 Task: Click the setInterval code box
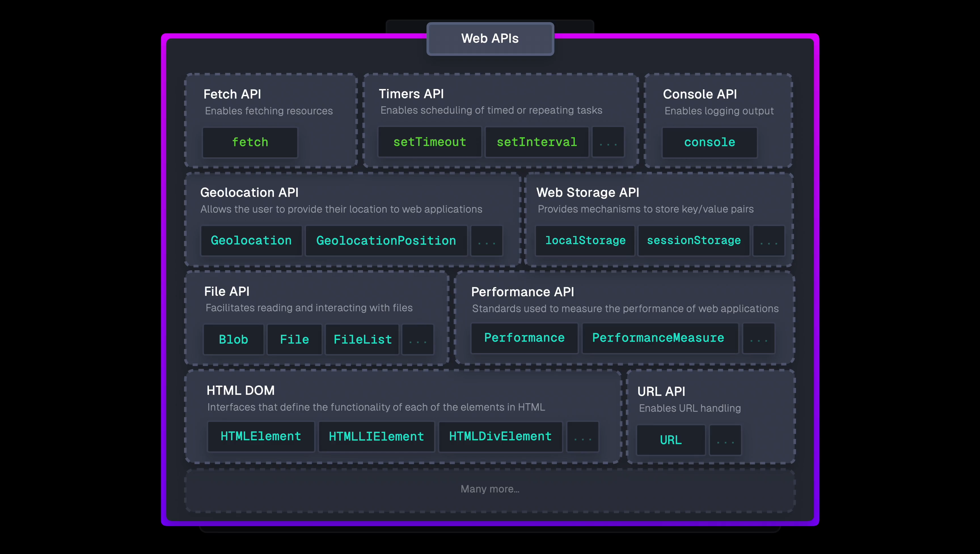[537, 142]
